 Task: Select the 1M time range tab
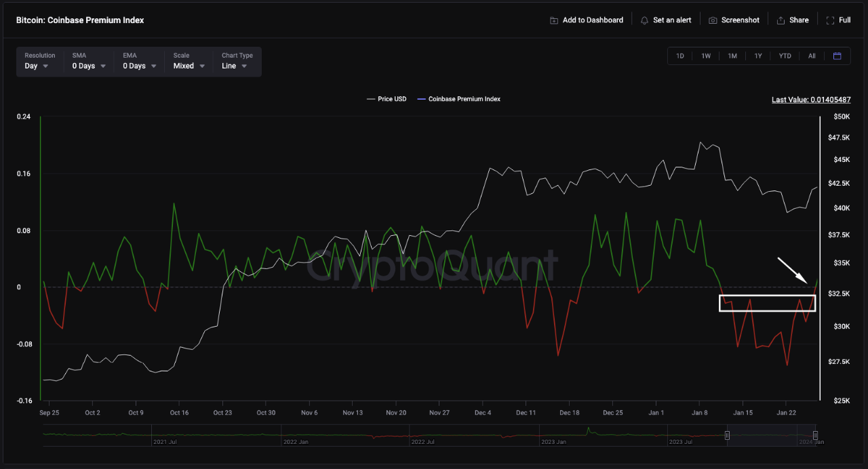point(732,56)
